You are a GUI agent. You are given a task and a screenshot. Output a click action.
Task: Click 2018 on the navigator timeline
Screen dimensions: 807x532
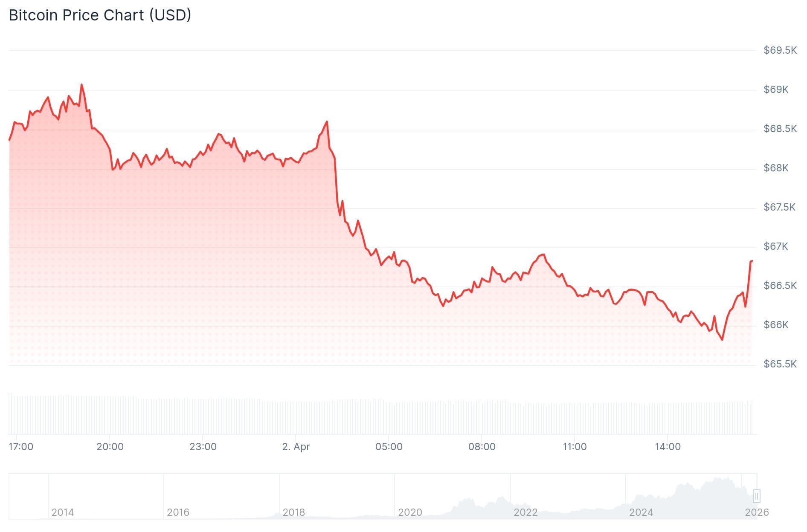294,512
